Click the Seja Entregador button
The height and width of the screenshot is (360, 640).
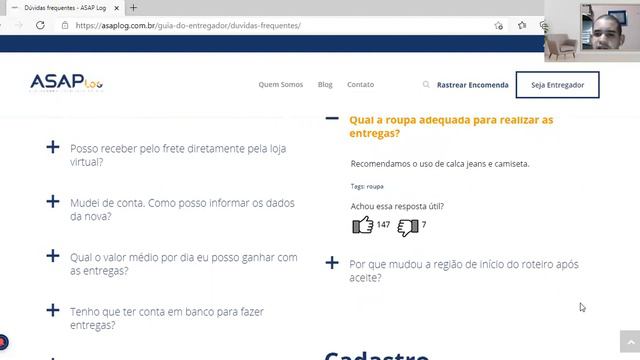558,85
